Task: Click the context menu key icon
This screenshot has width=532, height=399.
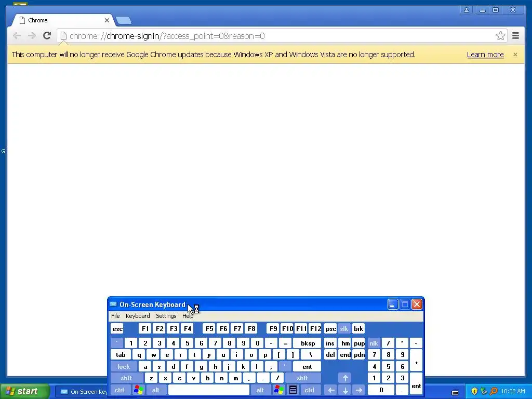Action: (293, 390)
